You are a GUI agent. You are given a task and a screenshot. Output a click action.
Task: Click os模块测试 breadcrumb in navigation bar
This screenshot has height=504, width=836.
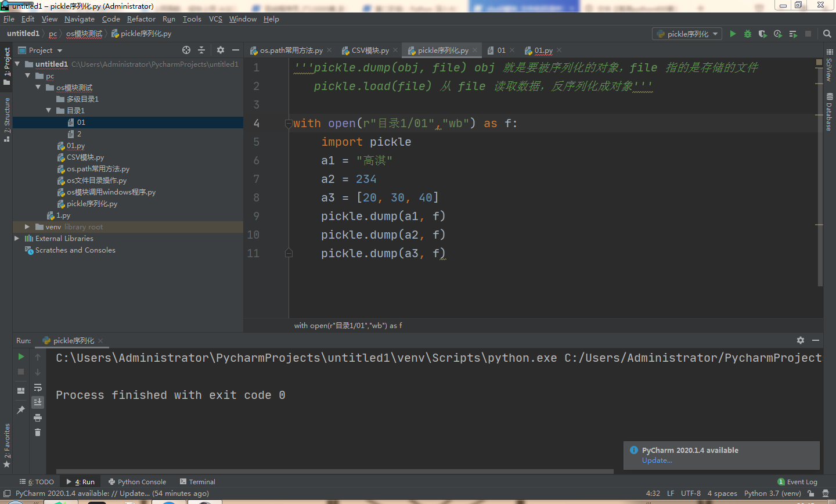click(84, 34)
